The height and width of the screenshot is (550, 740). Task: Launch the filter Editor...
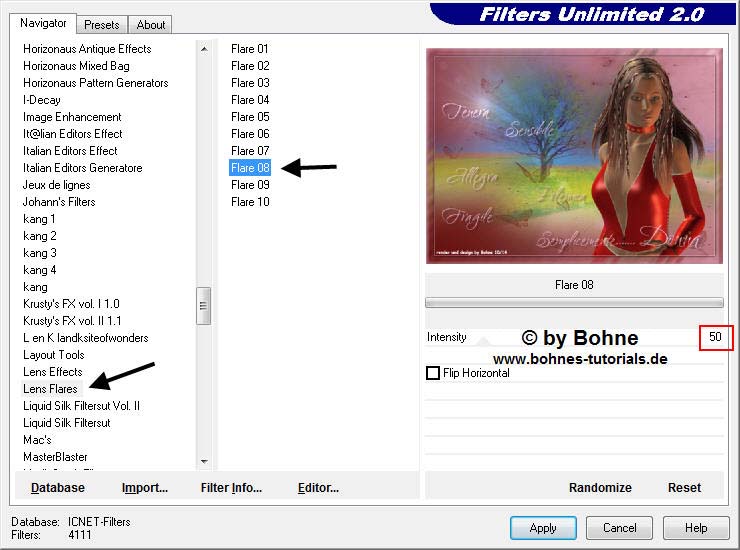(x=318, y=488)
